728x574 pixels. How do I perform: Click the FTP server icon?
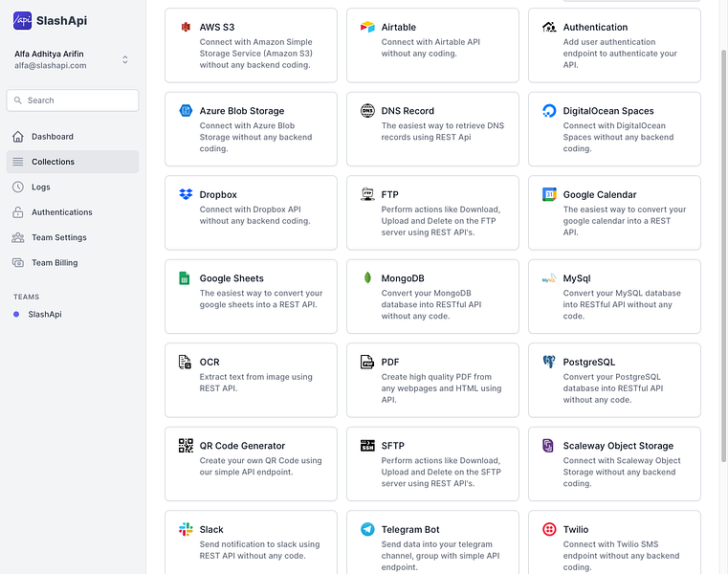click(x=367, y=194)
